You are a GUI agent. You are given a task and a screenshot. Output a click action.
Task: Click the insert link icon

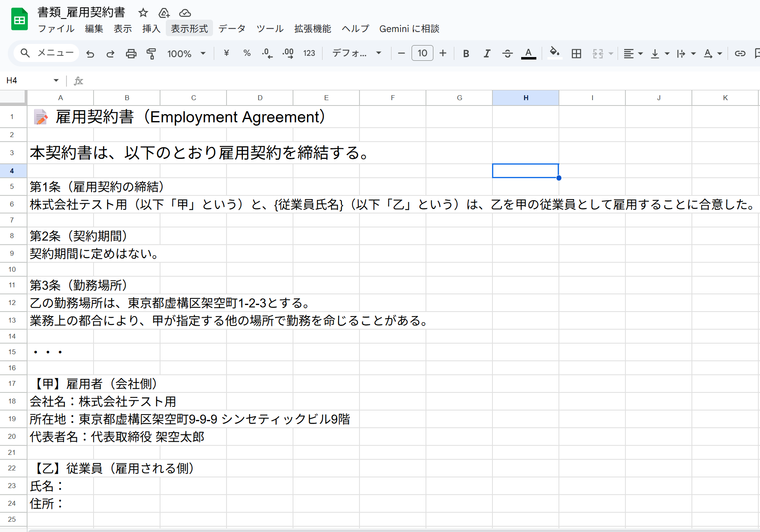coord(740,54)
